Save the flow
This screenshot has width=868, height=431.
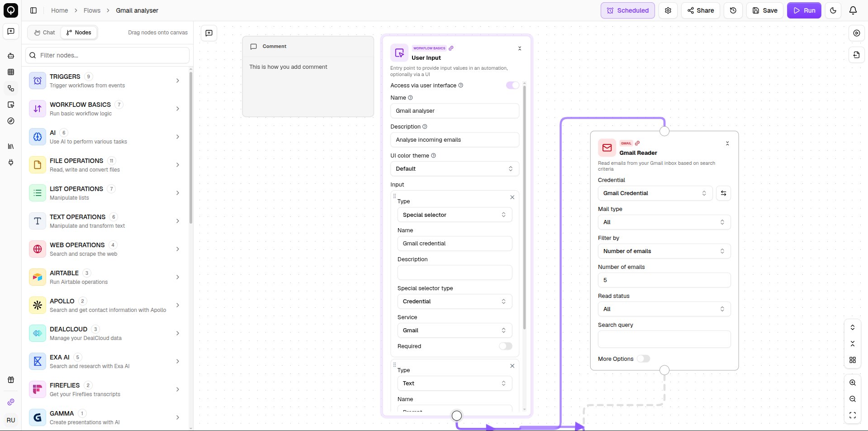(x=765, y=10)
